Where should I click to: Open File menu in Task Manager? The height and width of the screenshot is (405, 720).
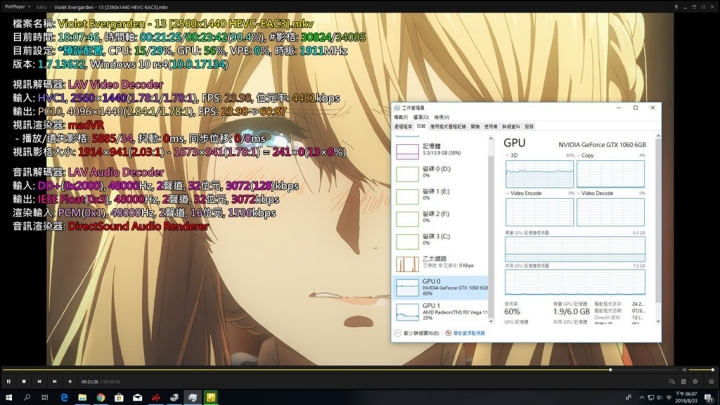(400, 117)
